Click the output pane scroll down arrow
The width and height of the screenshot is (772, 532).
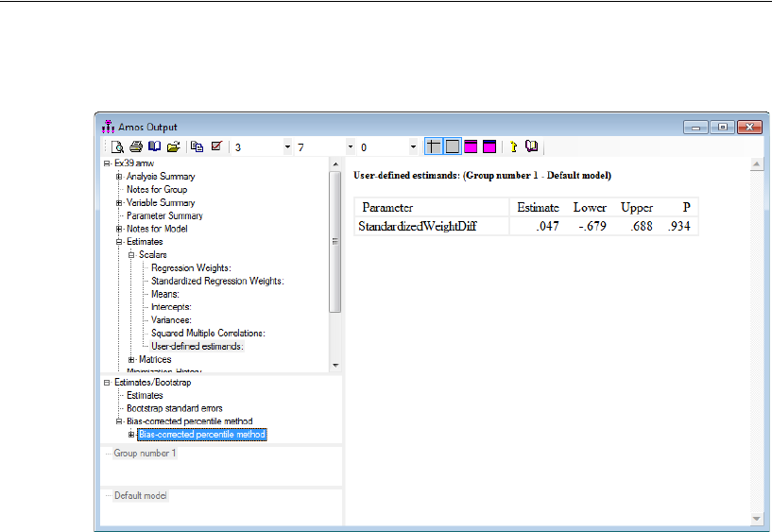(x=757, y=518)
